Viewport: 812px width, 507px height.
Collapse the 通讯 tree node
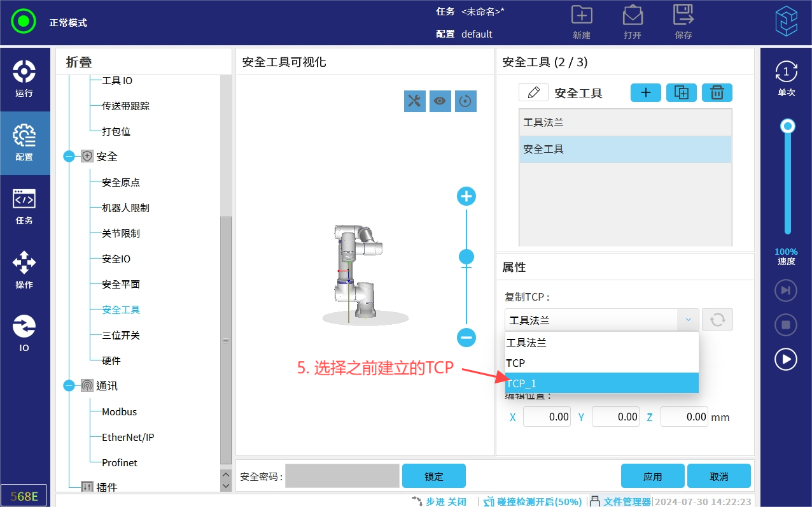tap(69, 386)
